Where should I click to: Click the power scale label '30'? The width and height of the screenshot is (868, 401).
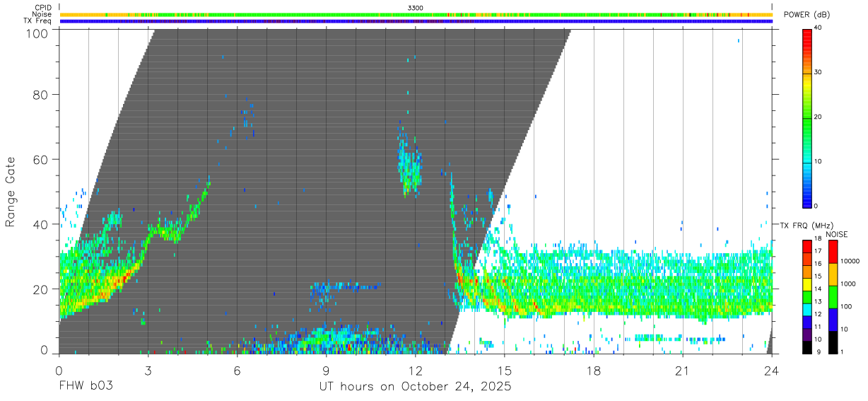click(819, 73)
